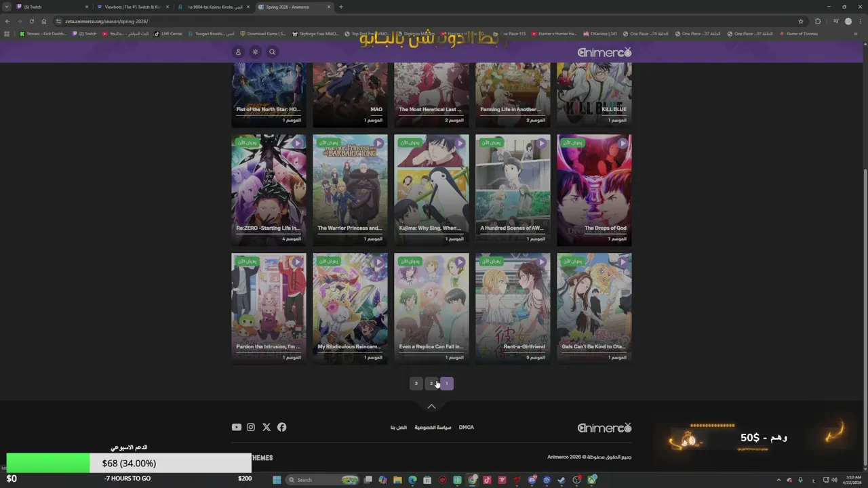Image resolution: width=868 pixels, height=488 pixels.
Task: Play icon on The Drops of God card
Action: 623,143
